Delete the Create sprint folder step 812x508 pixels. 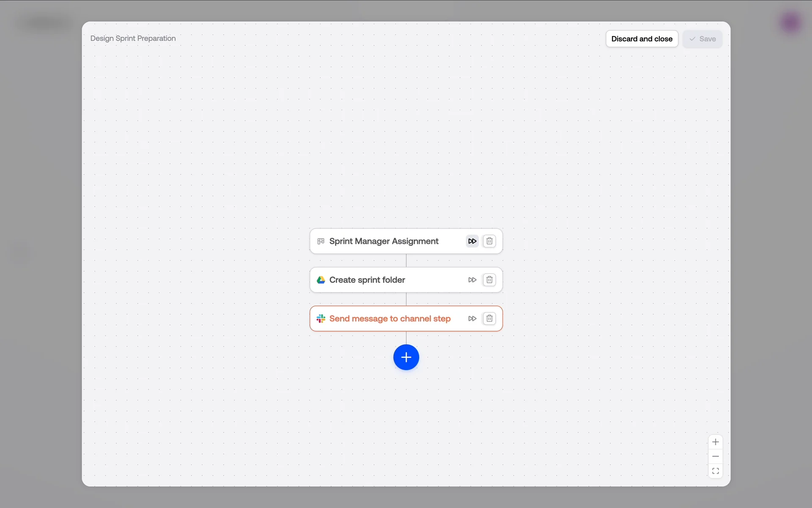point(489,280)
